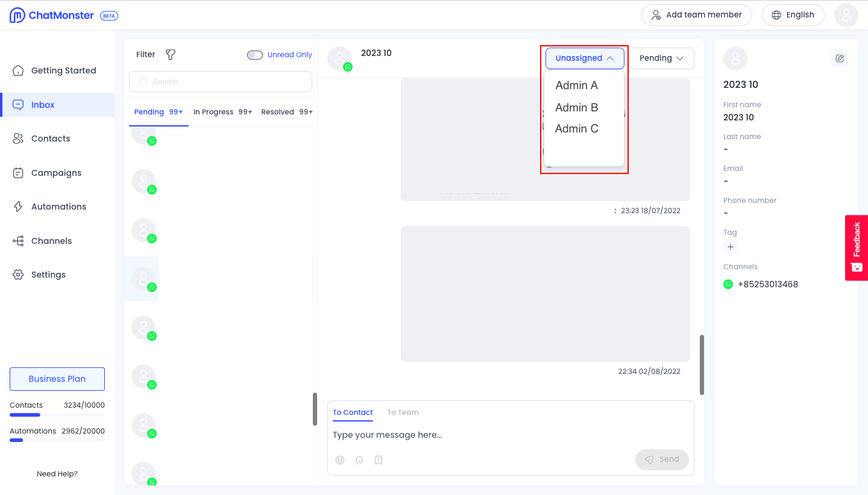868x495 pixels.
Task: Select the attachment icon in the composer
Action: click(359, 459)
